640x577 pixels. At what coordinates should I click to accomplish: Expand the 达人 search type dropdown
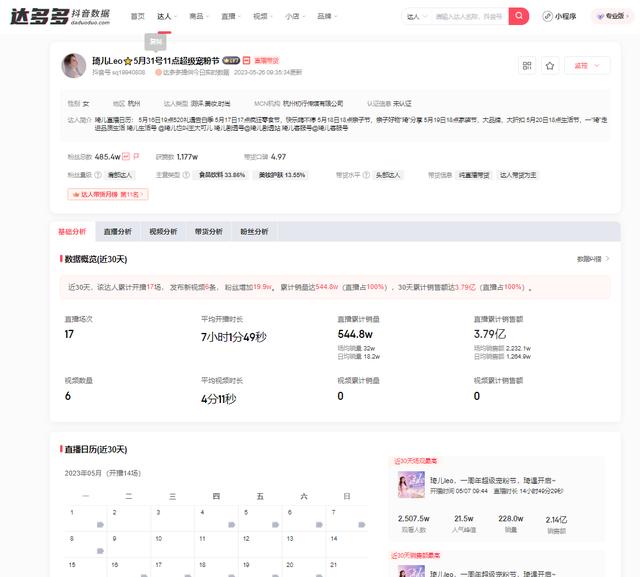[x=416, y=16]
